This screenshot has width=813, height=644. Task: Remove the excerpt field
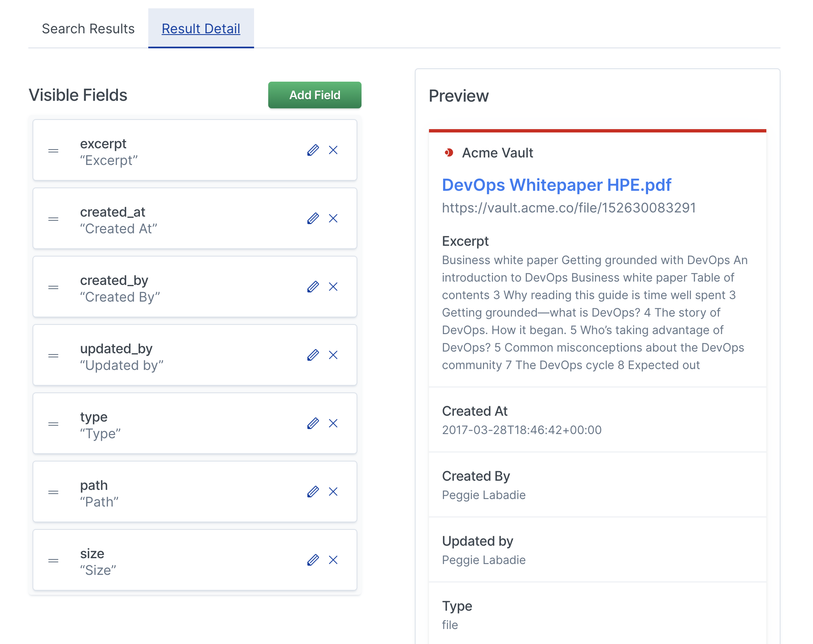click(333, 150)
